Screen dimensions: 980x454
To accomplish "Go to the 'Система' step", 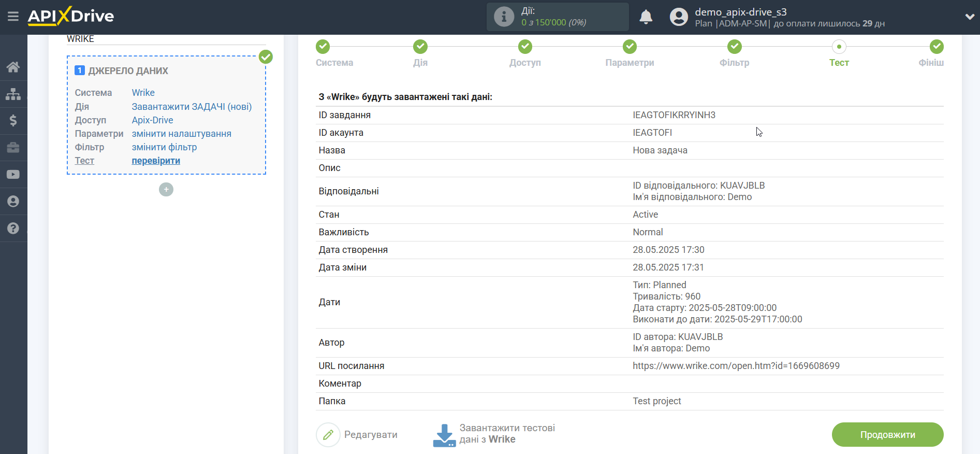I will 334,63.
